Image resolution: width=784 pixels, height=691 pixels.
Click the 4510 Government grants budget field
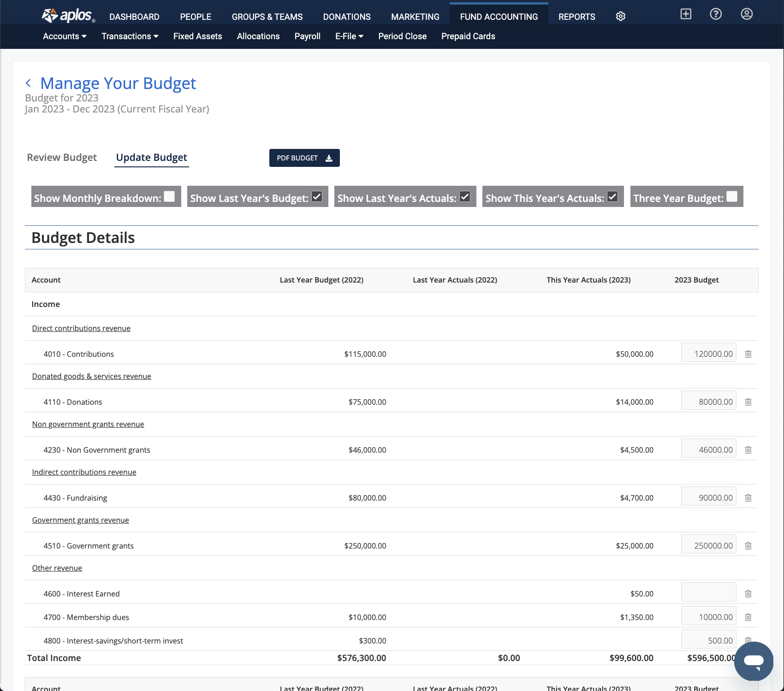(708, 545)
